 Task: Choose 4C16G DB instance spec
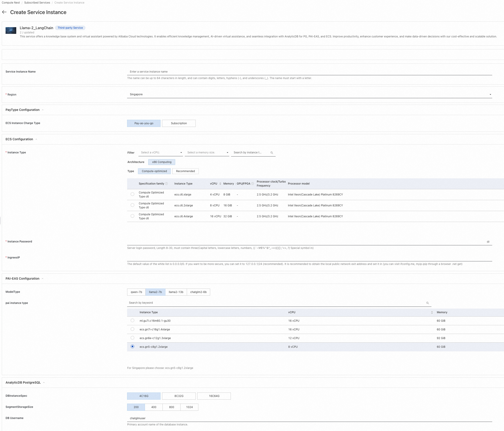pos(144,396)
